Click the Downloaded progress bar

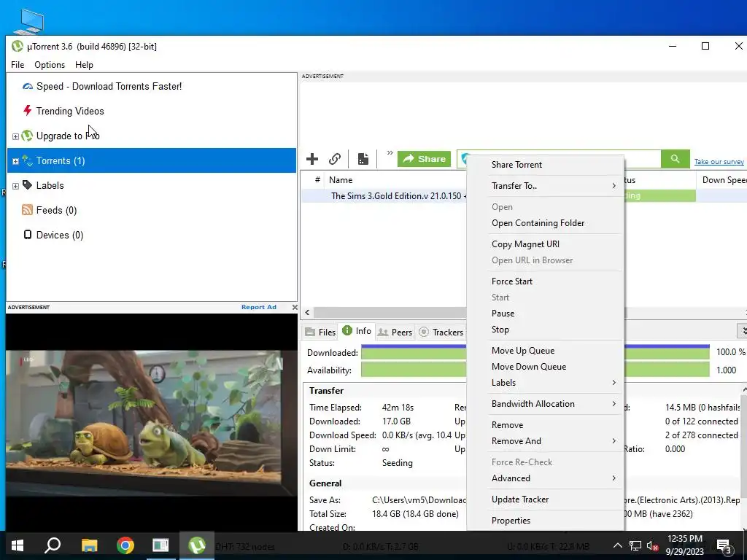pyautogui.click(x=535, y=352)
